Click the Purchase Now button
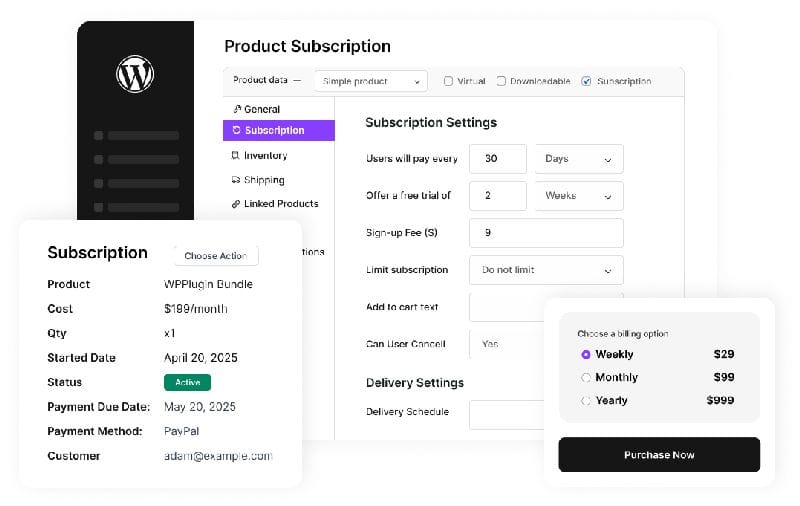 point(659,454)
